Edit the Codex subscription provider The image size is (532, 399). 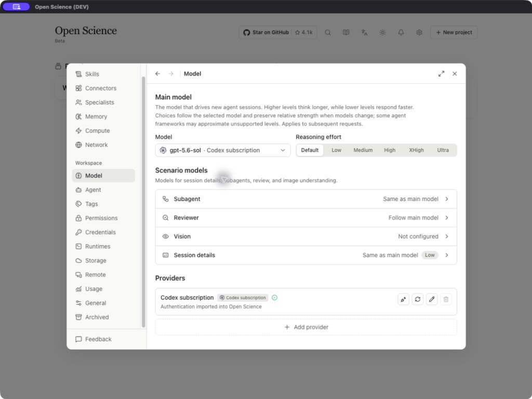(432, 299)
